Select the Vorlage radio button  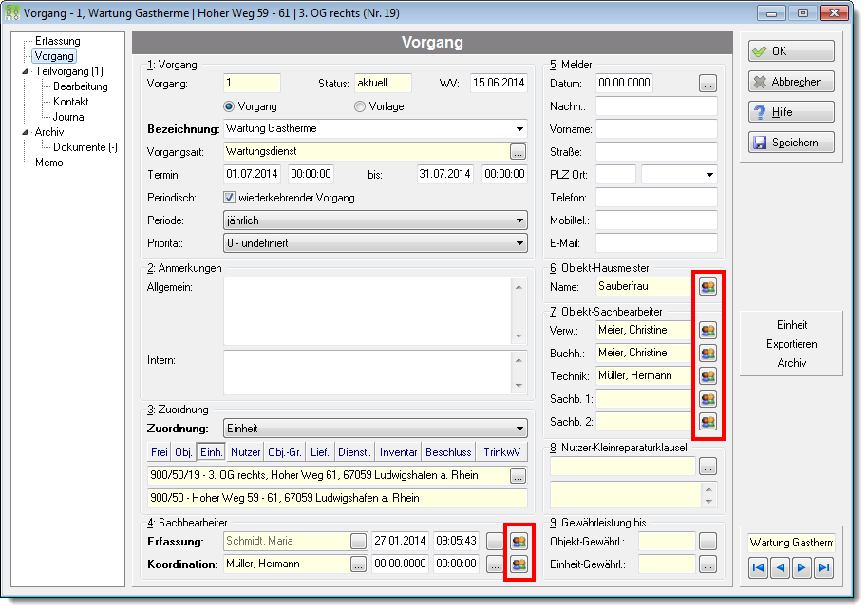coord(360,106)
